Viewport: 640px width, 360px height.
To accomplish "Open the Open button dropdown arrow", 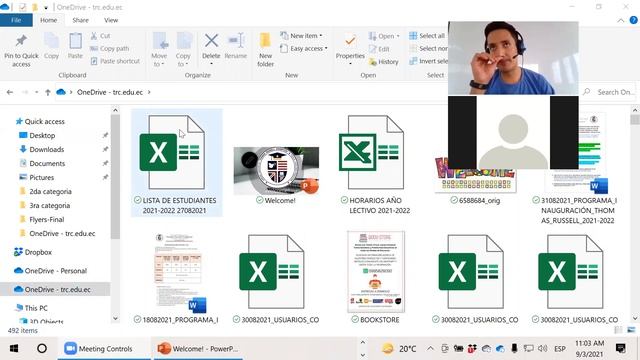I will click(x=398, y=36).
